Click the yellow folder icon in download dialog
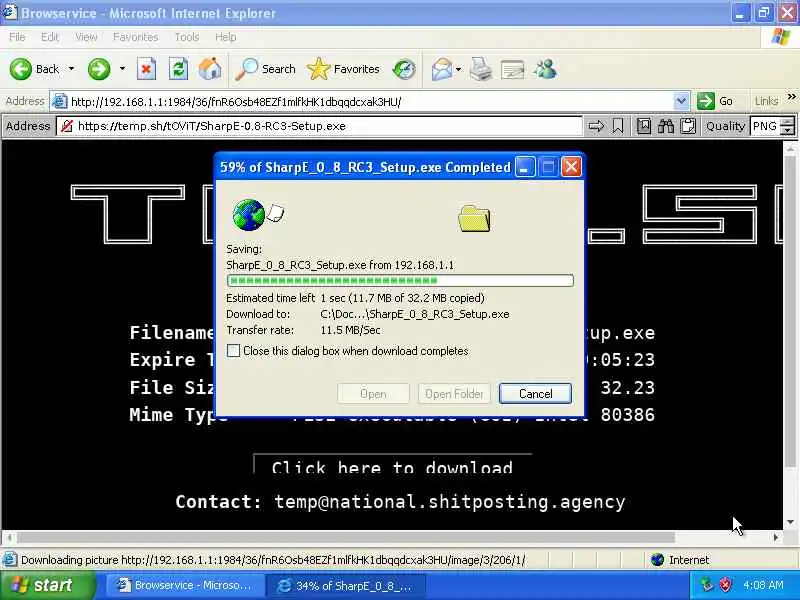The width and height of the screenshot is (800, 600). coord(474,218)
